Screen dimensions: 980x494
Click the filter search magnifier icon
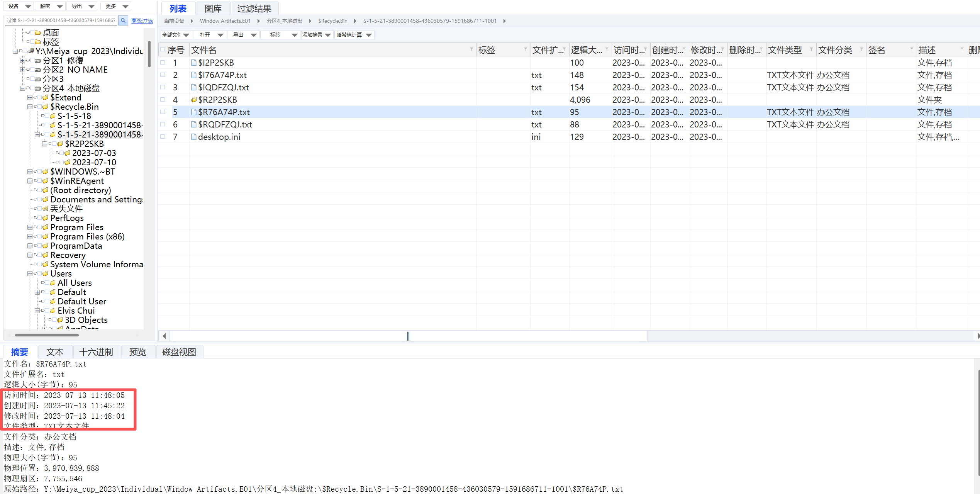point(123,20)
